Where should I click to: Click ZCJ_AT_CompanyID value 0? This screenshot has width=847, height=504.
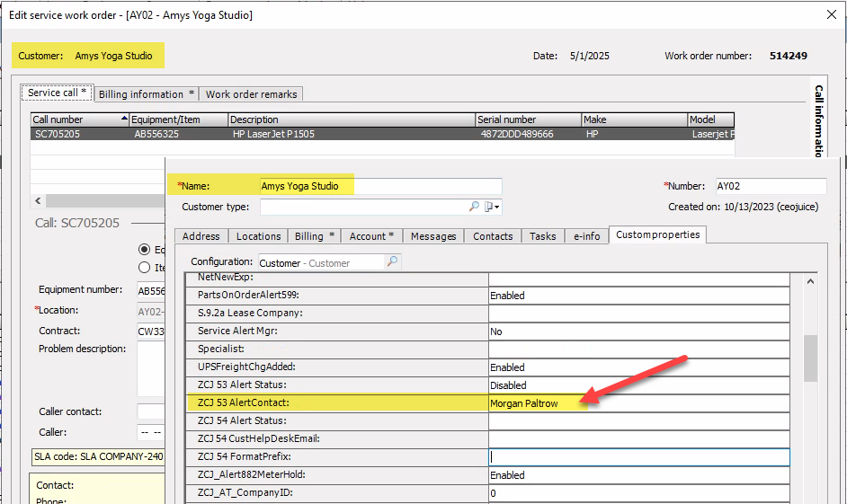(639, 493)
